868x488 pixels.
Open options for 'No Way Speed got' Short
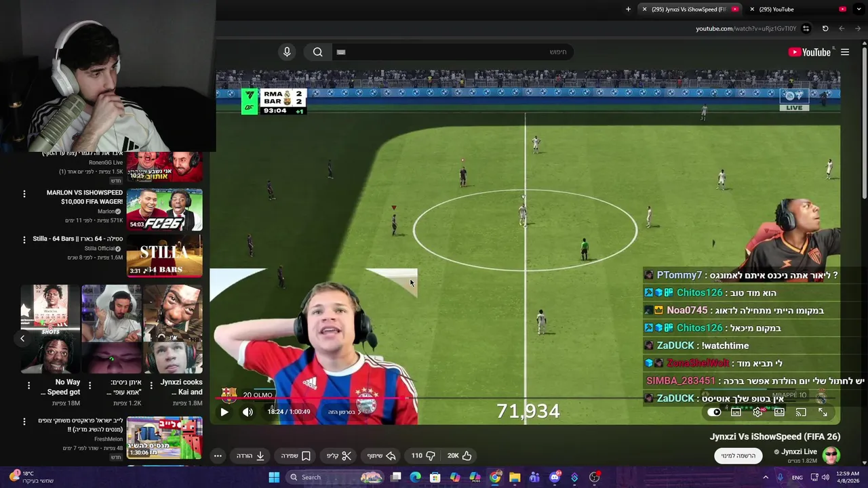(28, 386)
